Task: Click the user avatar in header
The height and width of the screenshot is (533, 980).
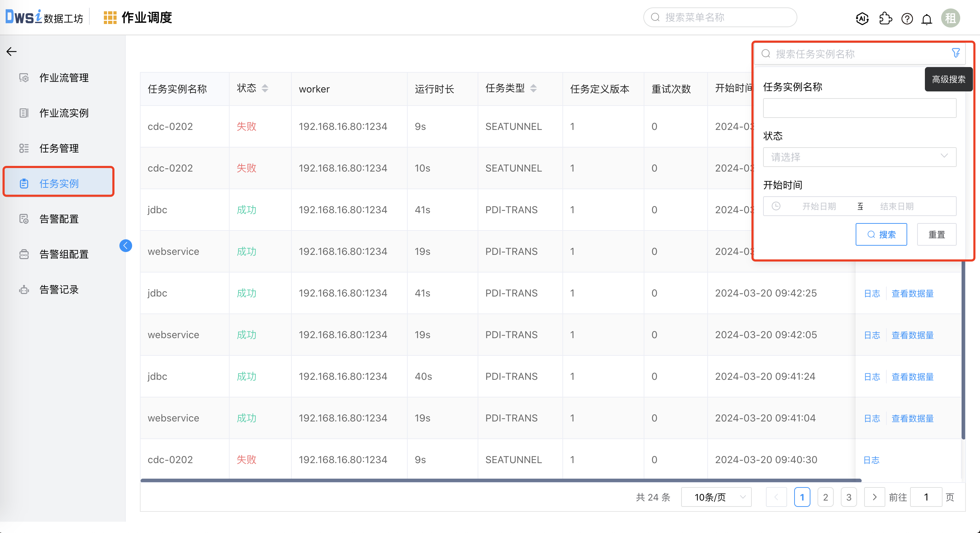Action: pos(950,18)
